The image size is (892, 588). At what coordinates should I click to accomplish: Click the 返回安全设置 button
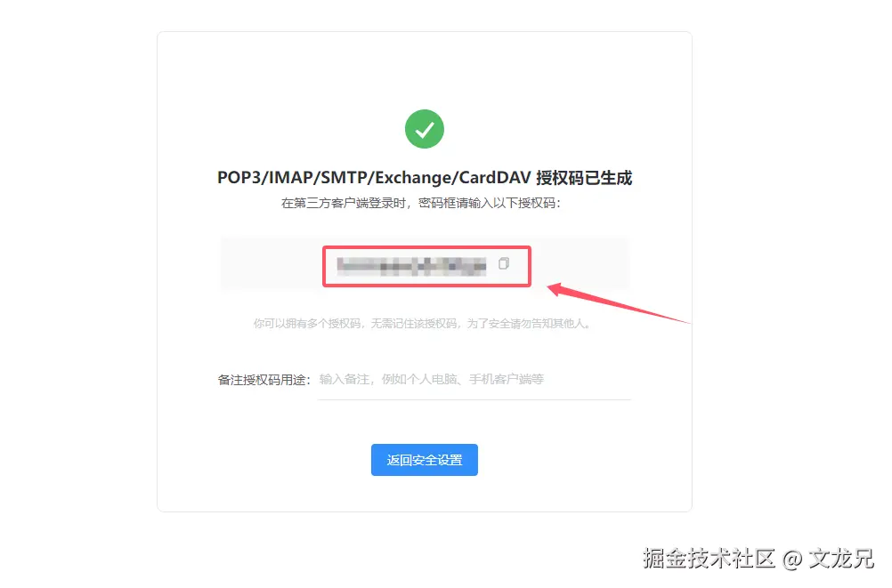425,460
